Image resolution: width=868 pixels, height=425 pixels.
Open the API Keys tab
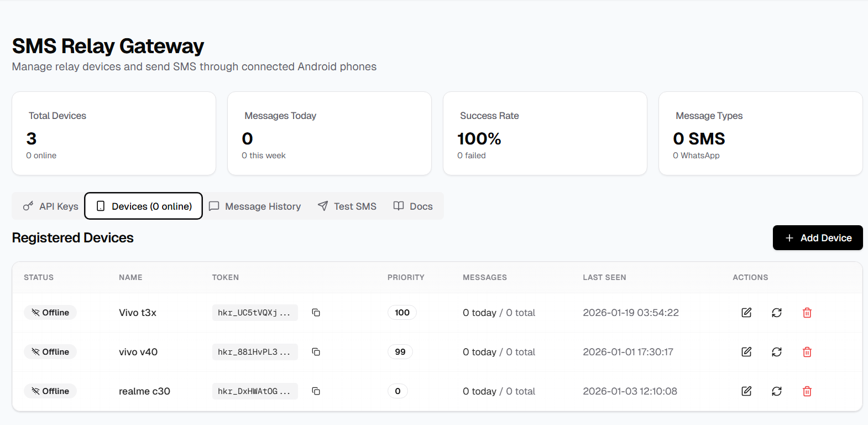click(51, 206)
